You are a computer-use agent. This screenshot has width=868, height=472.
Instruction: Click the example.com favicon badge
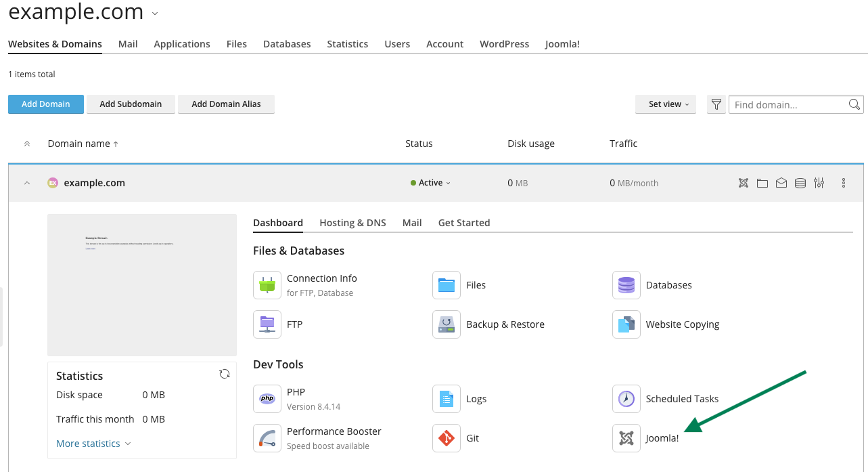[x=53, y=183]
